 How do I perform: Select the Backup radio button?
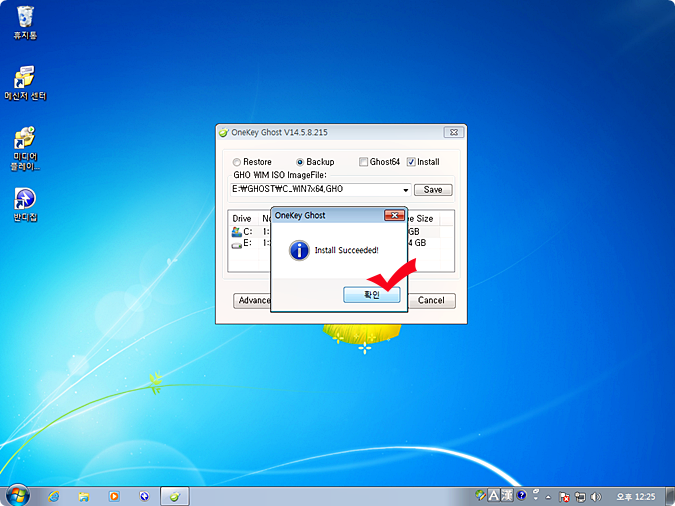tap(300, 162)
